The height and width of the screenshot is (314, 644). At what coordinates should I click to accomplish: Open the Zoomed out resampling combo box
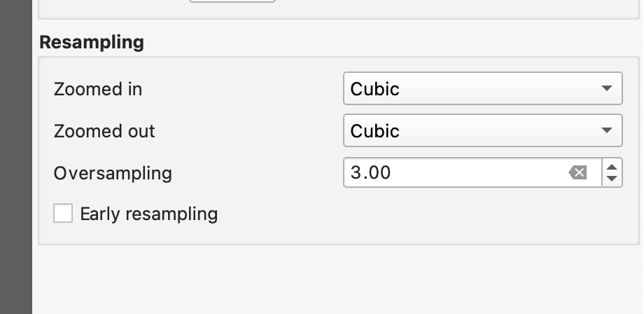pos(482,131)
